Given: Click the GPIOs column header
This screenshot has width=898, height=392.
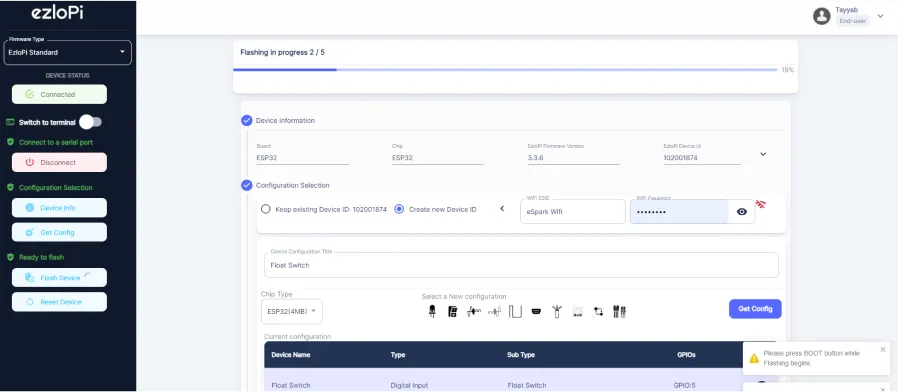Looking at the screenshot, I should pyautogui.click(x=686, y=355).
